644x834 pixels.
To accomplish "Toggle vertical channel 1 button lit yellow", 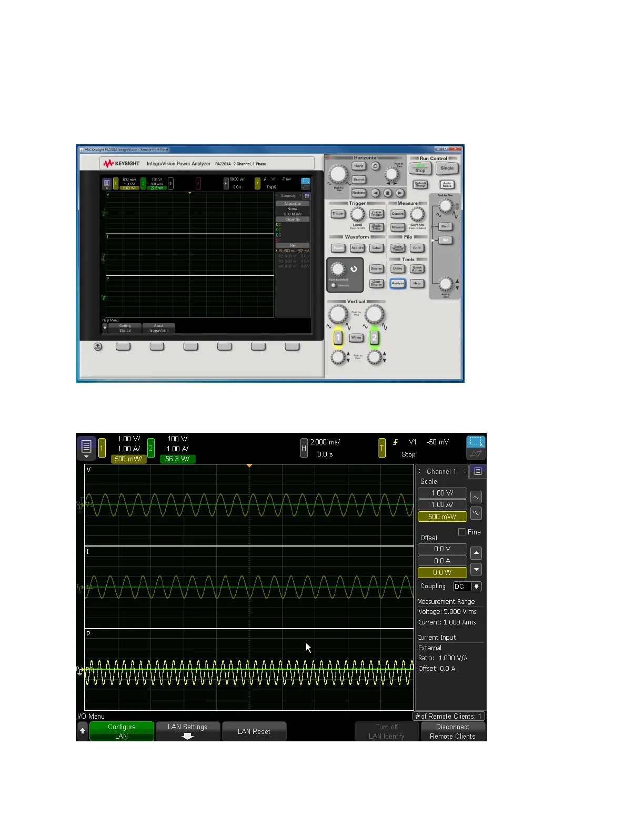I will click(338, 337).
